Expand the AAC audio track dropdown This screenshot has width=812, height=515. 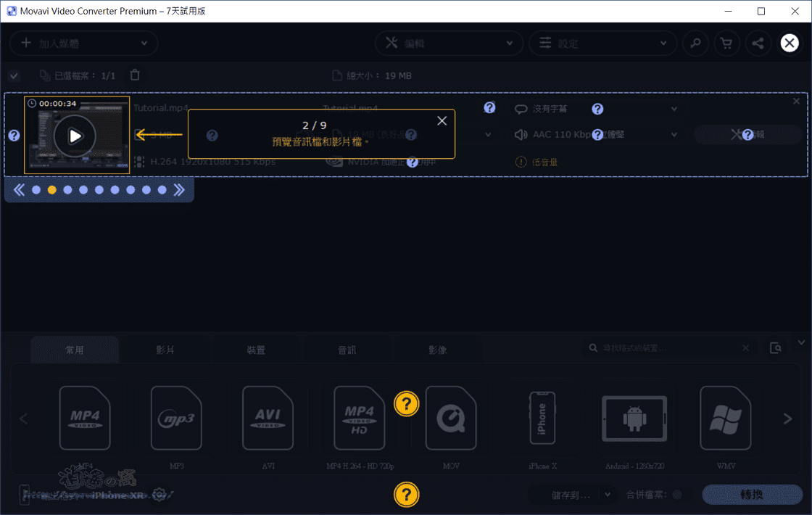(674, 135)
